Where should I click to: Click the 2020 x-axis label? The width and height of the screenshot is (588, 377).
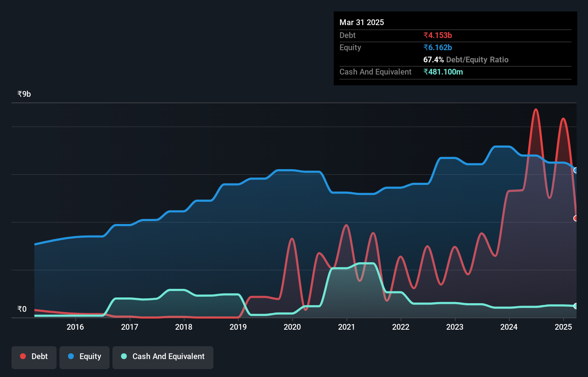[x=292, y=327]
